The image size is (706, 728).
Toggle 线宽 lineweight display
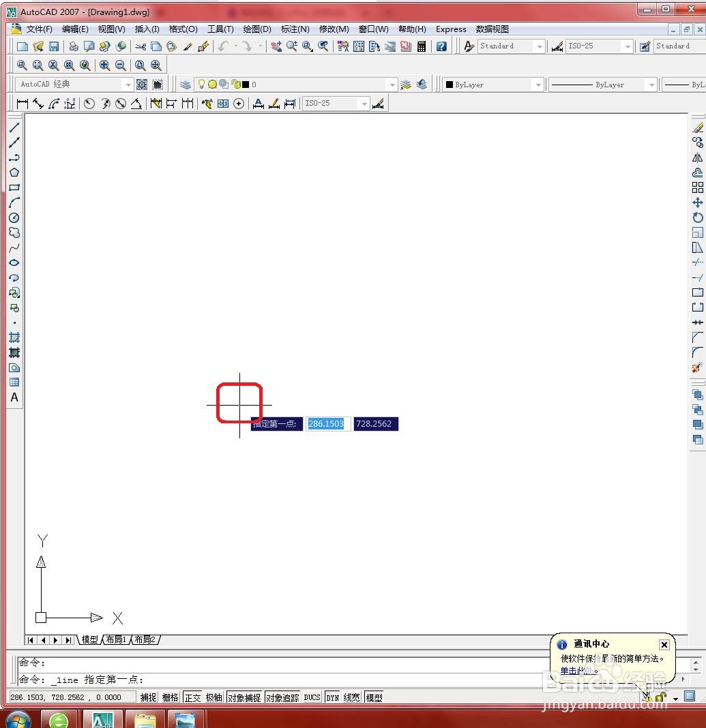[352, 697]
